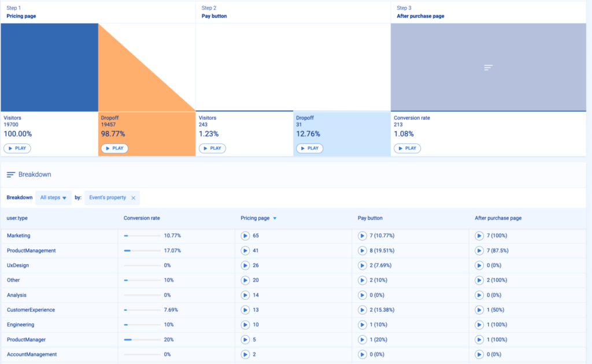
Task: Play UxDesign Pricing page 26 sessions
Action: tap(245, 266)
